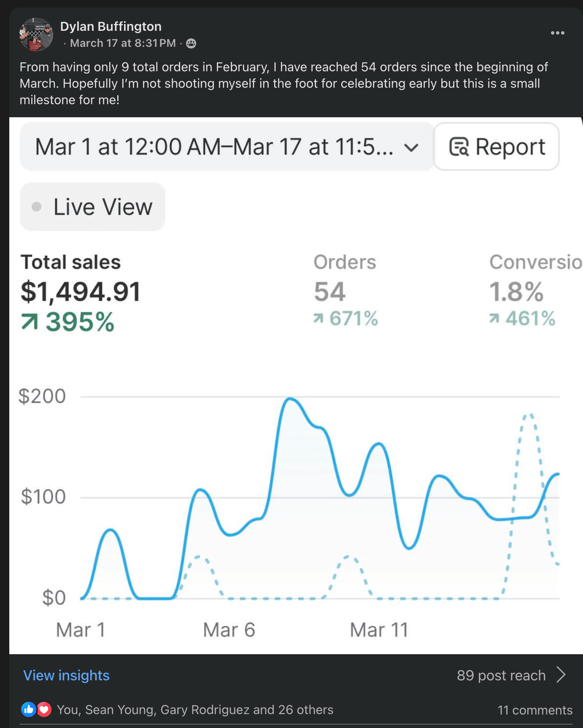583x728 pixels.
Task: Click the Report magnifier icon
Action: 459,147
